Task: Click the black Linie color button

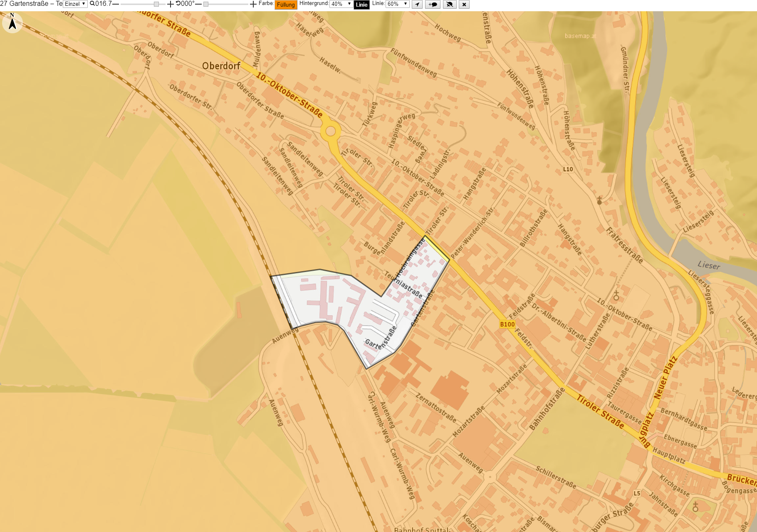Action: pyautogui.click(x=361, y=5)
